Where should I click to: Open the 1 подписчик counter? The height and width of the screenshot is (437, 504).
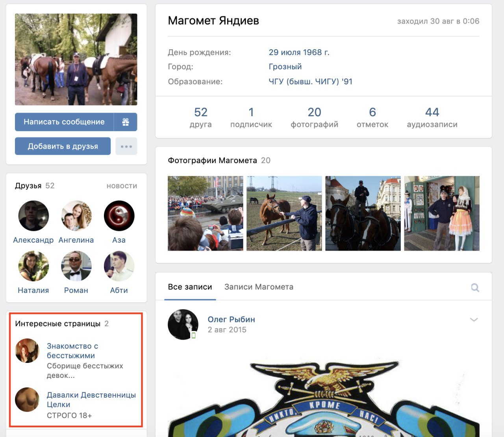pos(251,117)
